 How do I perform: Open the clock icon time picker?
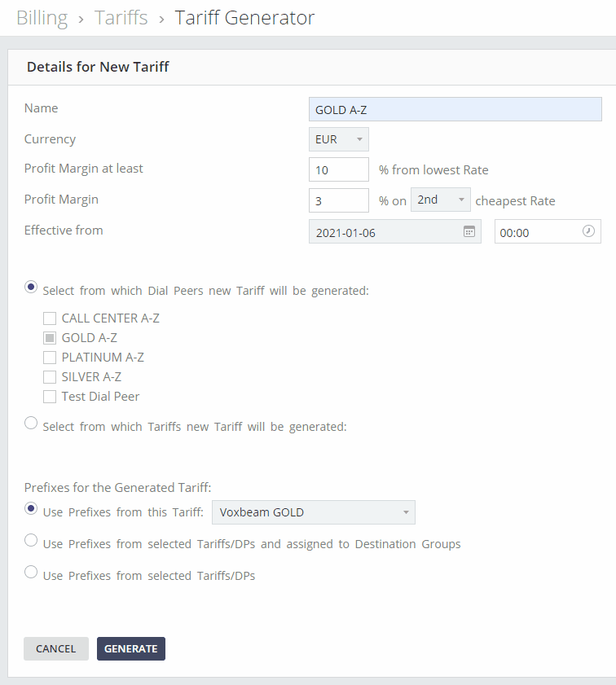(588, 231)
